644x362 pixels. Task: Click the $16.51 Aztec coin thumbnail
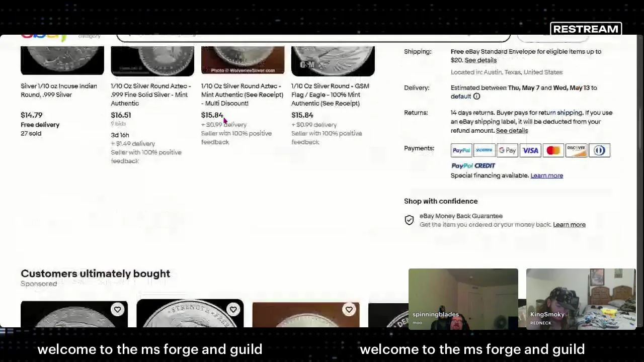pyautogui.click(x=152, y=61)
